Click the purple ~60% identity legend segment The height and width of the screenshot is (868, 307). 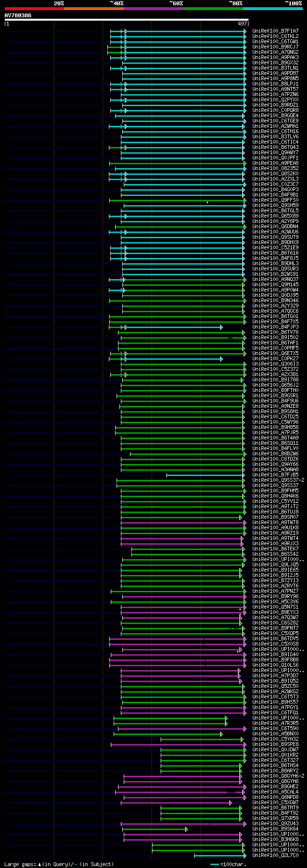click(x=153, y=9)
